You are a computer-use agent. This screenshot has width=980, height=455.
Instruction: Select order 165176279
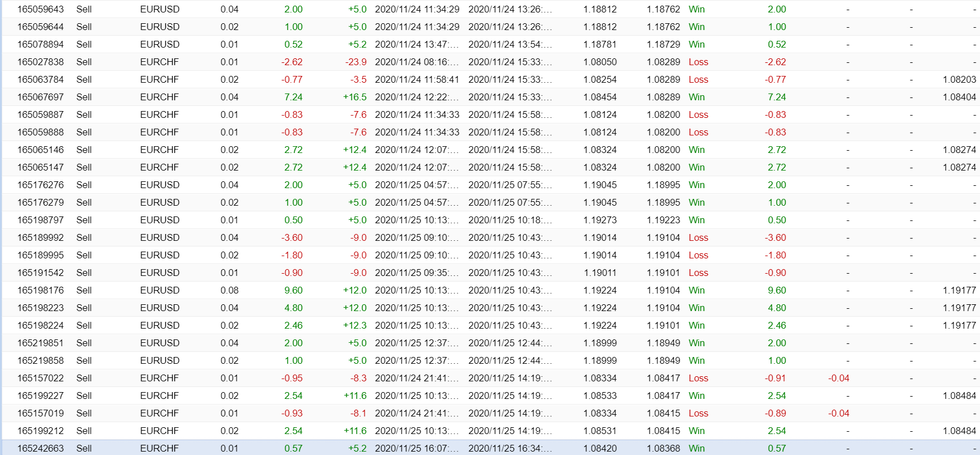[40, 202]
